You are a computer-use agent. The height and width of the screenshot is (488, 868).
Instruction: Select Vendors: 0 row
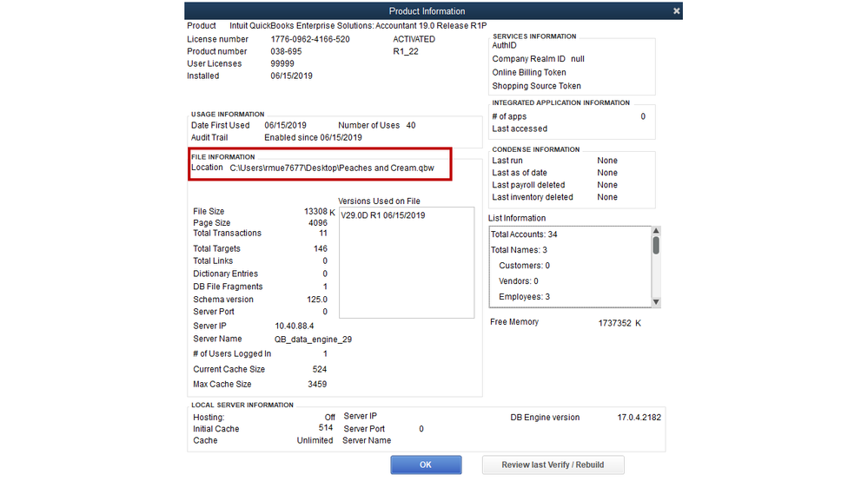(x=519, y=281)
